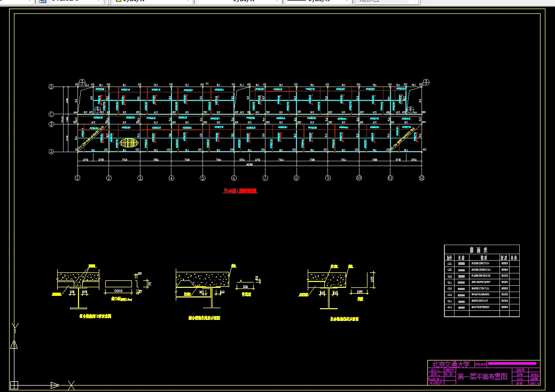This screenshot has height=392, width=555.
Task: Select caption under left beam detail
Action: coord(95,316)
